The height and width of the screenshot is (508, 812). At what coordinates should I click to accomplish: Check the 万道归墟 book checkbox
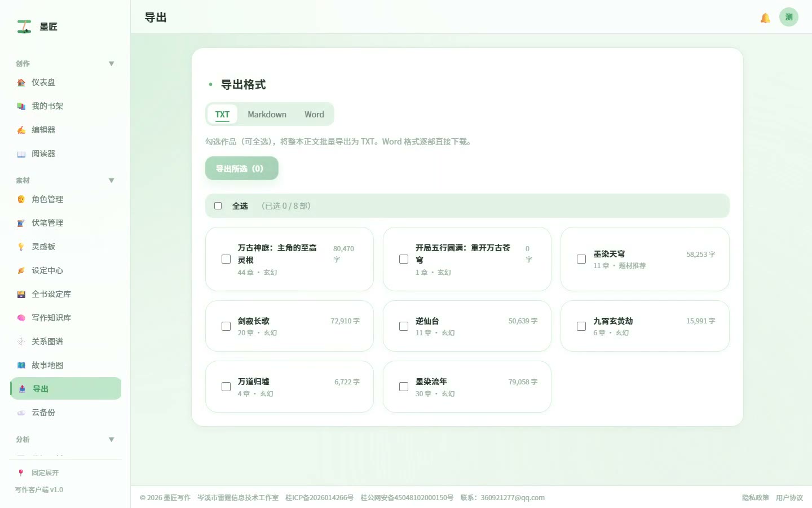pos(226,387)
